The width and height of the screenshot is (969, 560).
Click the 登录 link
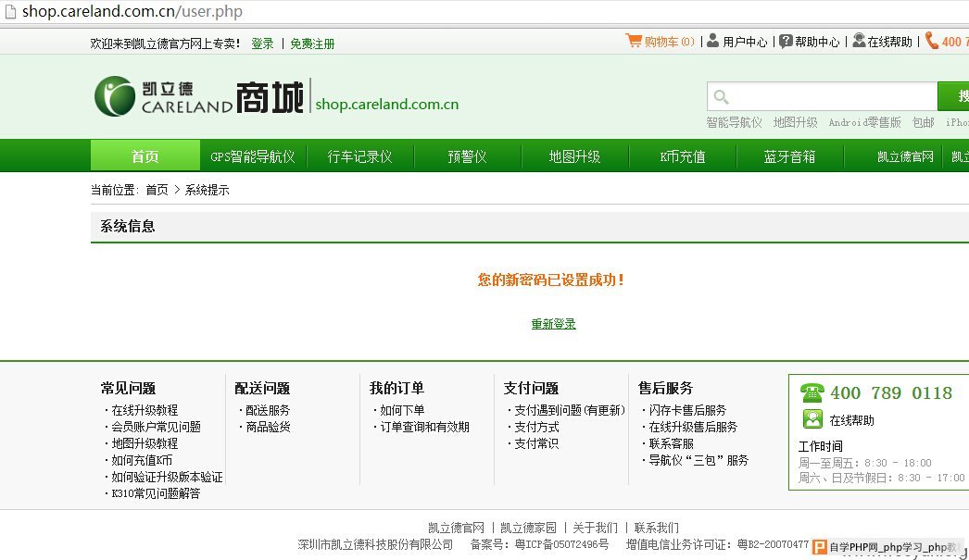point(263,44)
